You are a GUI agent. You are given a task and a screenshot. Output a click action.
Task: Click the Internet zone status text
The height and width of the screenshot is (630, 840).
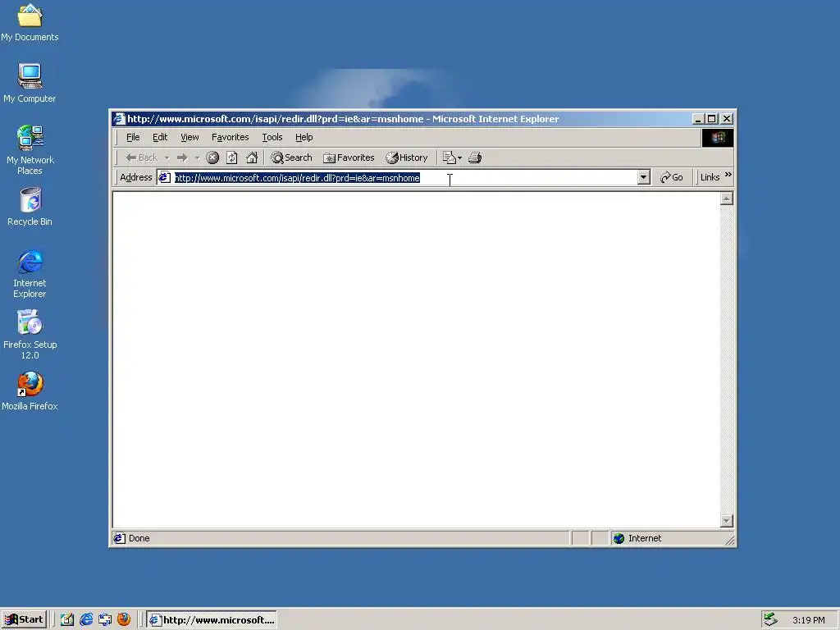click(645, 538)
